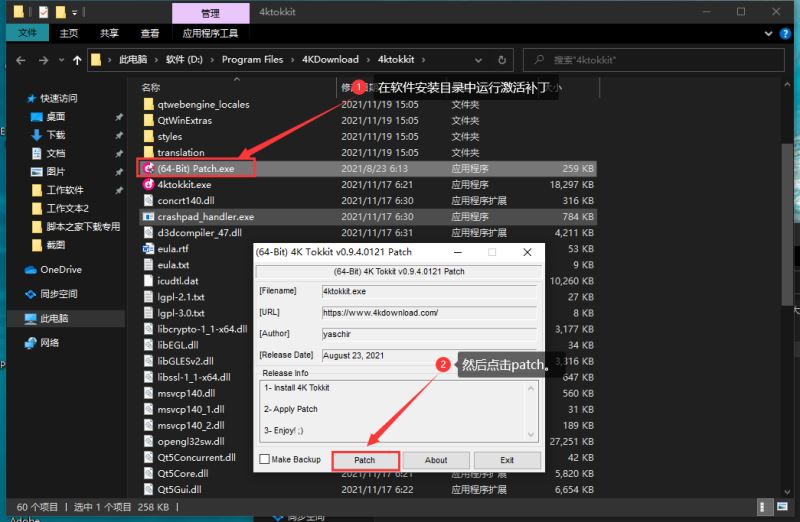Open the recent locations dropdown arrow
Screen dimensions: 800x522
point(61,60)
